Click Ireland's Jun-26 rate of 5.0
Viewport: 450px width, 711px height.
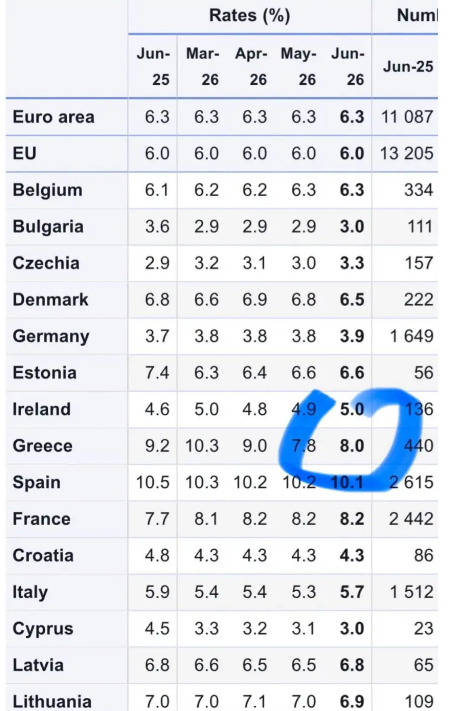click(x=352, y=409)
